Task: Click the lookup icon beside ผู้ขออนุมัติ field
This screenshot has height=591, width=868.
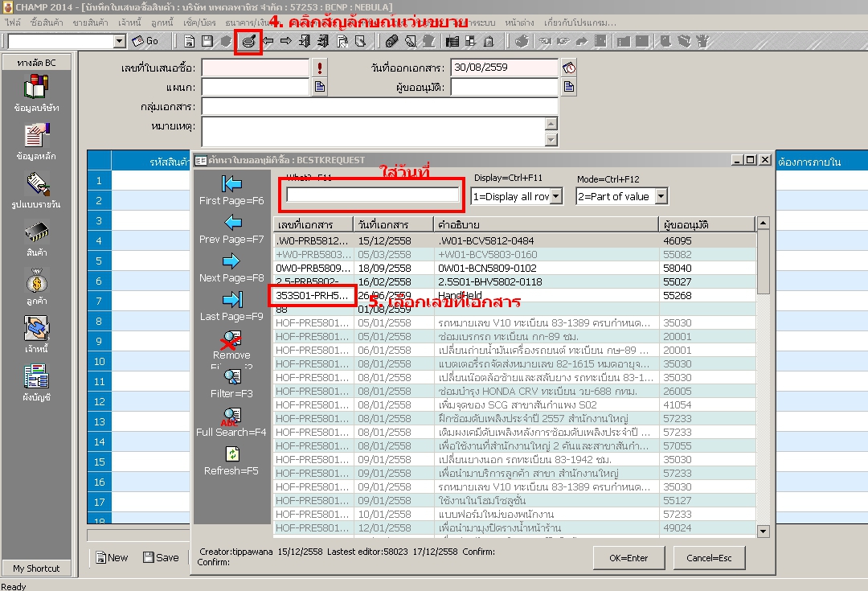Action: tap(569, 87)
